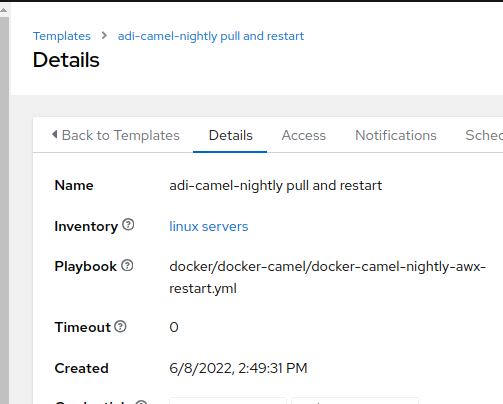Open the partially visible Schedules tab
503x404 pixels.
point(484,135)
